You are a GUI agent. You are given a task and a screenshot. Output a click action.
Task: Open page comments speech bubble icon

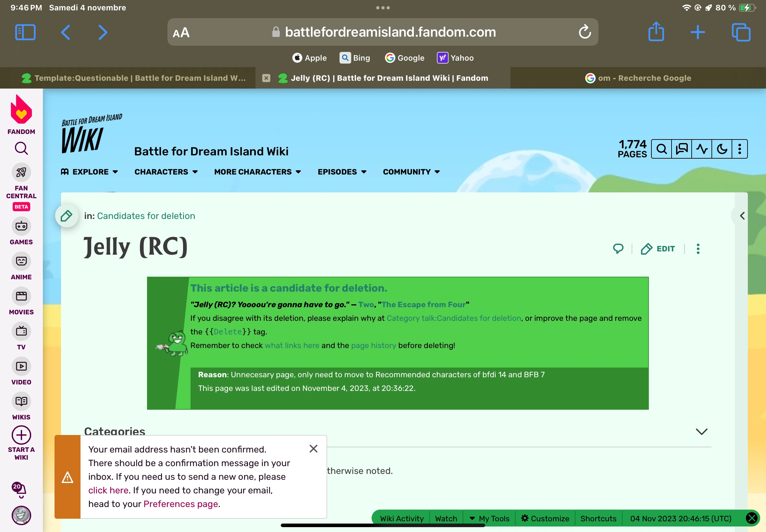(x=618, y=249)
